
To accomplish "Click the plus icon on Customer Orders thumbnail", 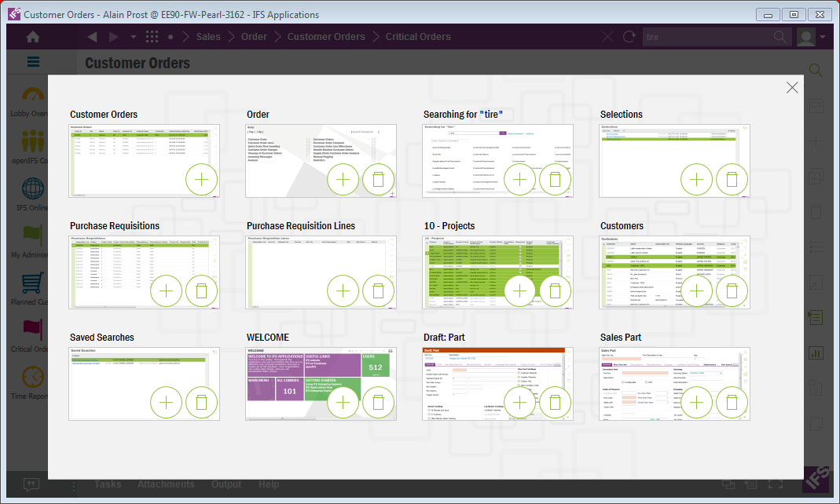I will [201, 180].
